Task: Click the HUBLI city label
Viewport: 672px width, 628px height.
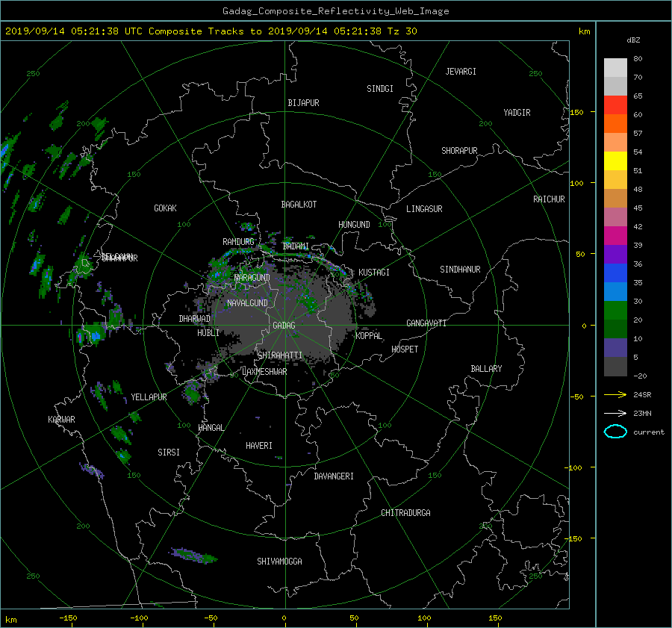Action: click(x=208, y=333)
